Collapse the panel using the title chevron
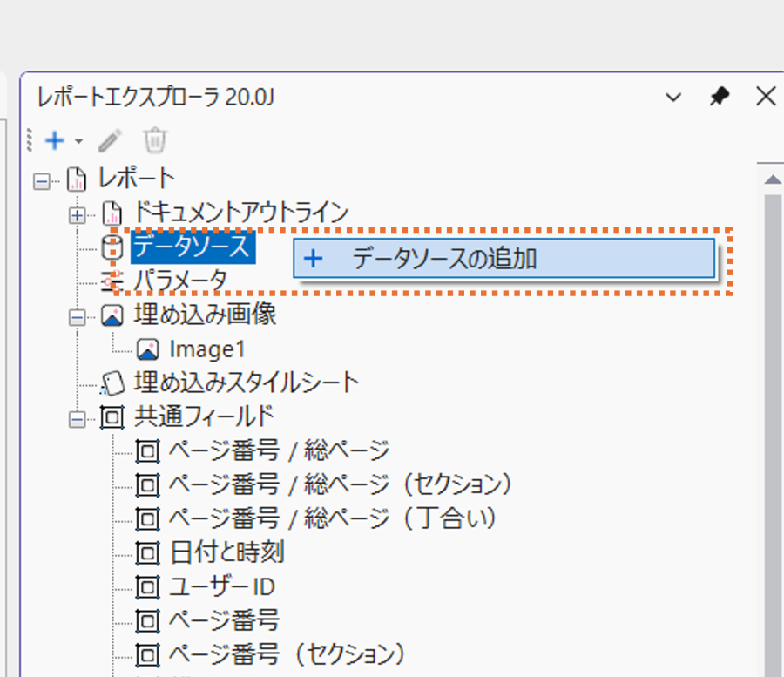The height and width of the screenshot is (677, 784). coord(672,97)
